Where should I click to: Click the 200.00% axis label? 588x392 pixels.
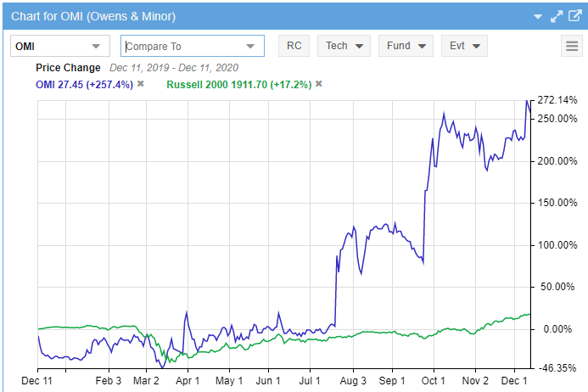(557, 161)
